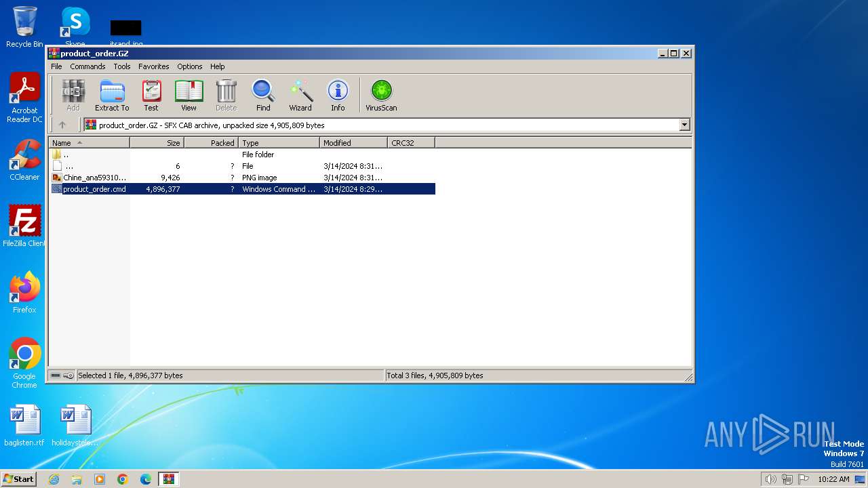This screenshot has width=868, height=488.
Task: Sort by CRC32 column header
Action: pos(412,143)
